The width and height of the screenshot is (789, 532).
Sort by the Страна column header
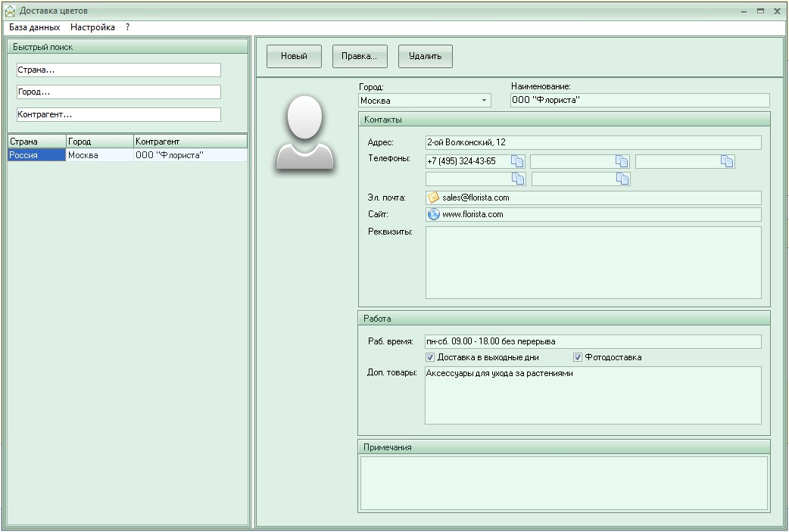[37, 142]
